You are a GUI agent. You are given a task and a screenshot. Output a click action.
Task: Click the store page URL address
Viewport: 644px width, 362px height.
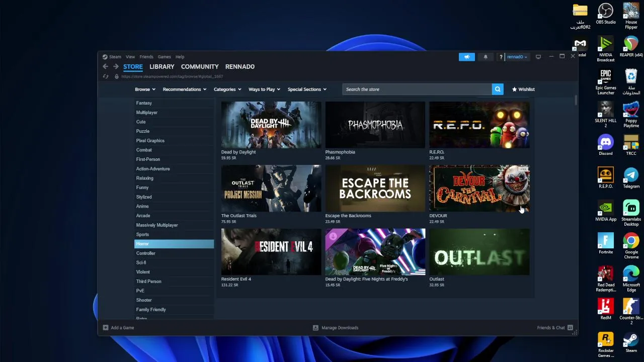(172, 76)
